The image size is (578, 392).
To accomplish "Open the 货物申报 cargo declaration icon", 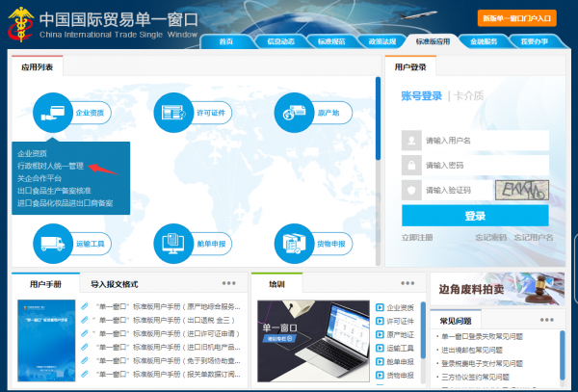I will [295, 244].
